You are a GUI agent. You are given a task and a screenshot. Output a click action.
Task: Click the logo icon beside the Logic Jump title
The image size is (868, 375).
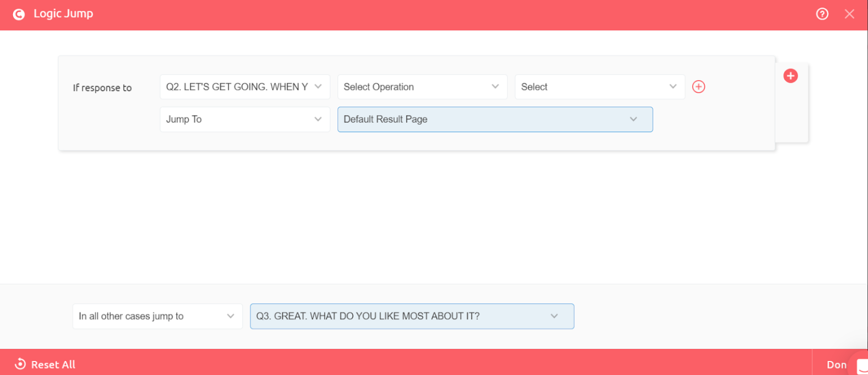click(x=19, y=14)
